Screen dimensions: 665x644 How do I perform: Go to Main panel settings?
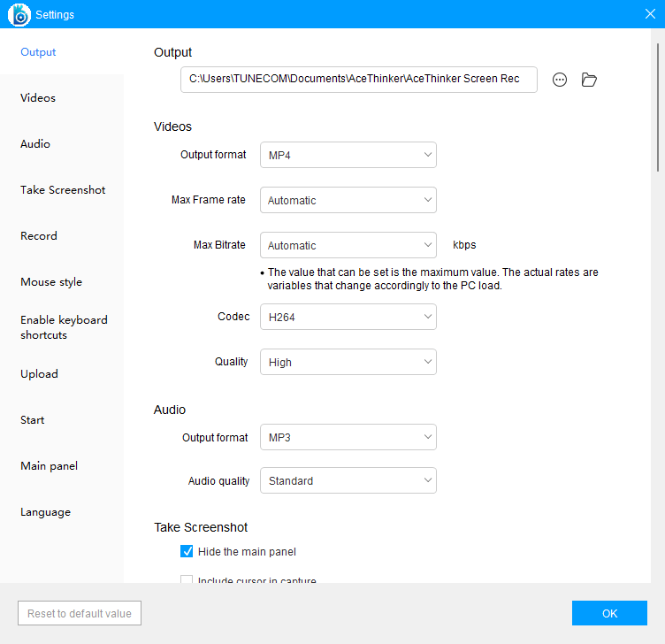50,466
